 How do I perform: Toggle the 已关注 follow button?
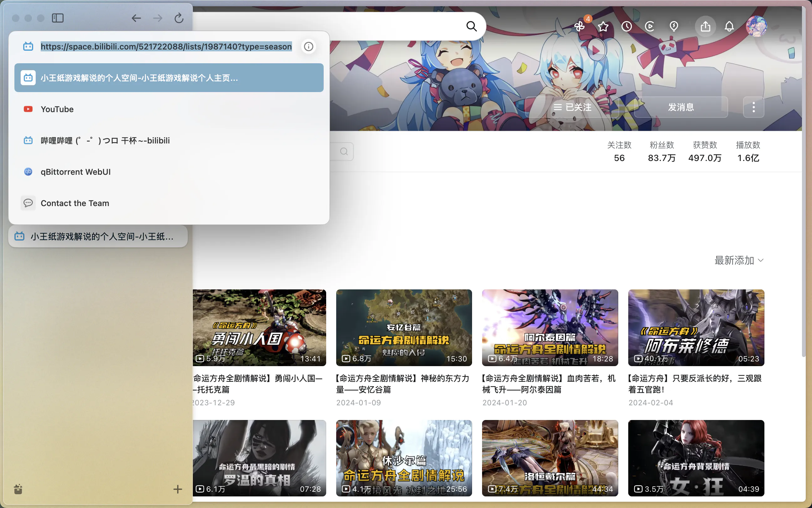[x=572, y=107]
